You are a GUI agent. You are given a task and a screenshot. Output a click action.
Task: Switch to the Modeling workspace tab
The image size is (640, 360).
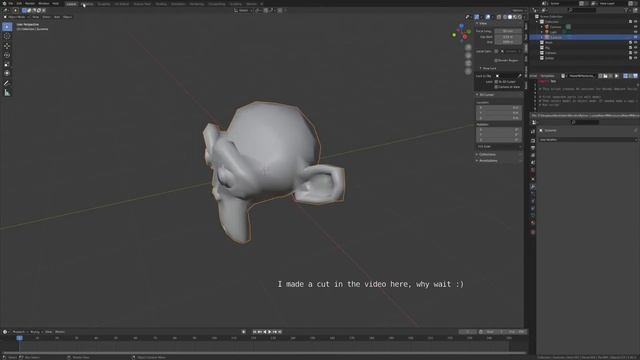pos(87,4)
